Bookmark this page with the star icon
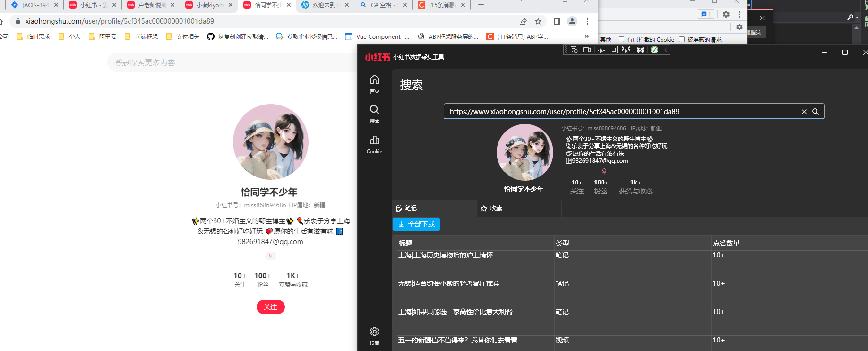 [538, 21]
